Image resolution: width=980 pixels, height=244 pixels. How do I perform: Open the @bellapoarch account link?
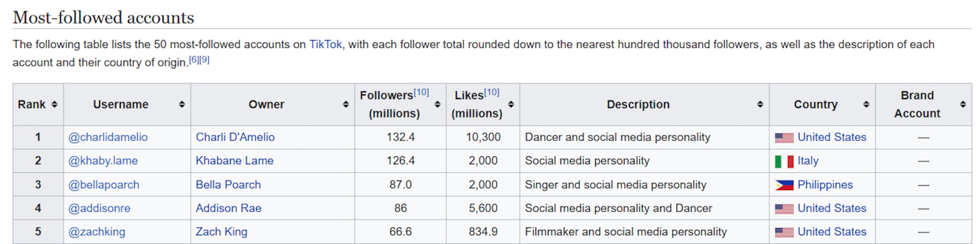coord(104,185)
